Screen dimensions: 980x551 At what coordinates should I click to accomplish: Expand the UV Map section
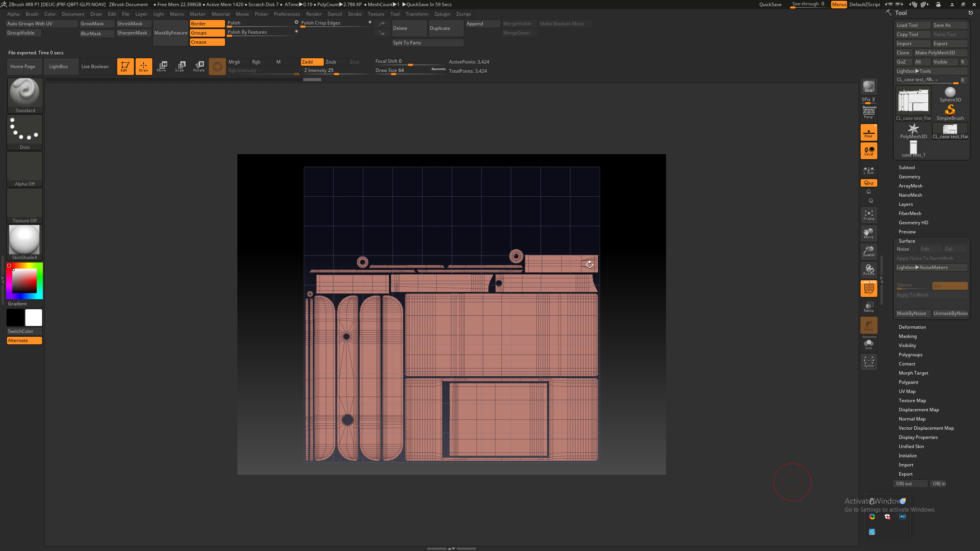tap(907, 391)
